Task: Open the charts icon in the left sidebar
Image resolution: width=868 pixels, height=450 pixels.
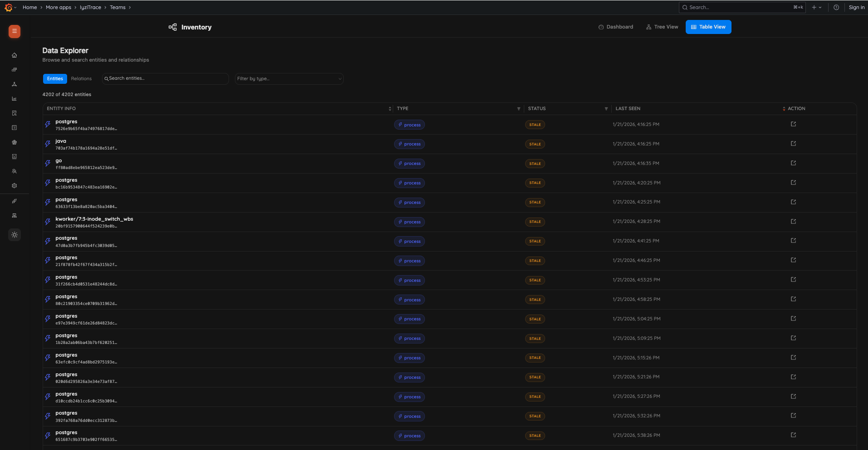Action: pyautogui.click(x=14, y=98)
